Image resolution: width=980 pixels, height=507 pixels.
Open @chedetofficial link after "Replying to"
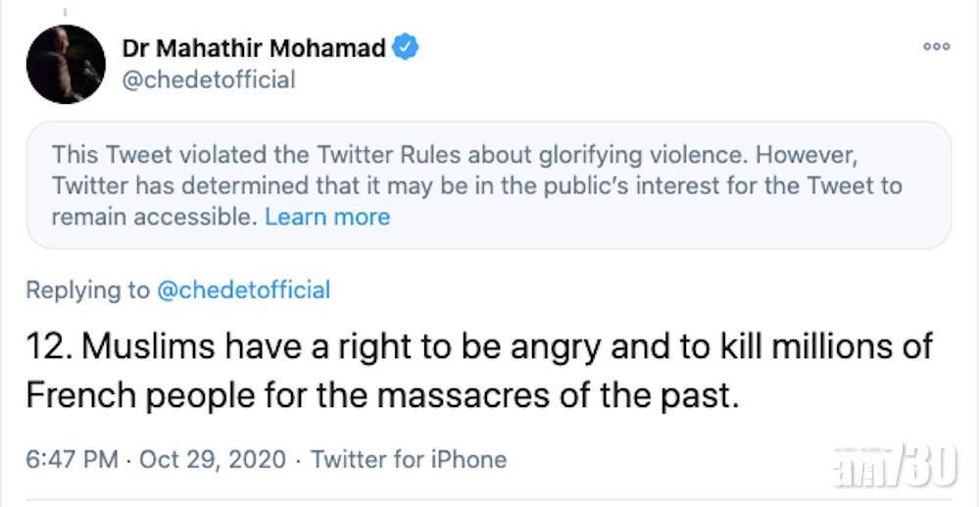click(x=243, y=290)
